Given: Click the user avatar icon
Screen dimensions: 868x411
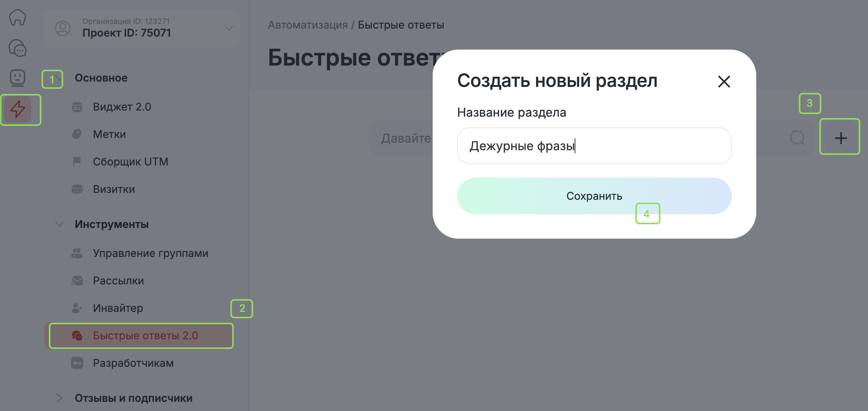Looking at the screenshot, I should [63, 28].
